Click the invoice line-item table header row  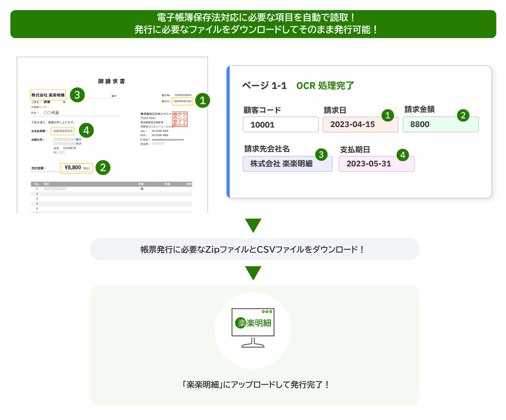[x=111, y=184]
